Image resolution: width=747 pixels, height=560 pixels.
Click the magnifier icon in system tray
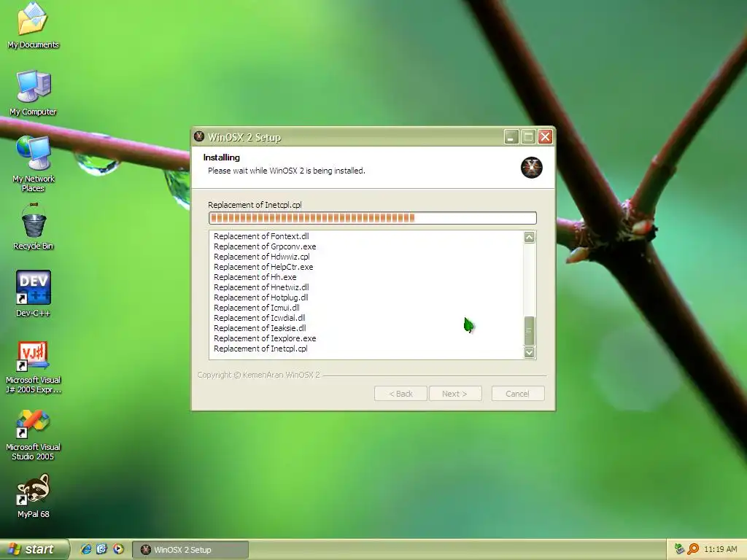pos(693,549)
